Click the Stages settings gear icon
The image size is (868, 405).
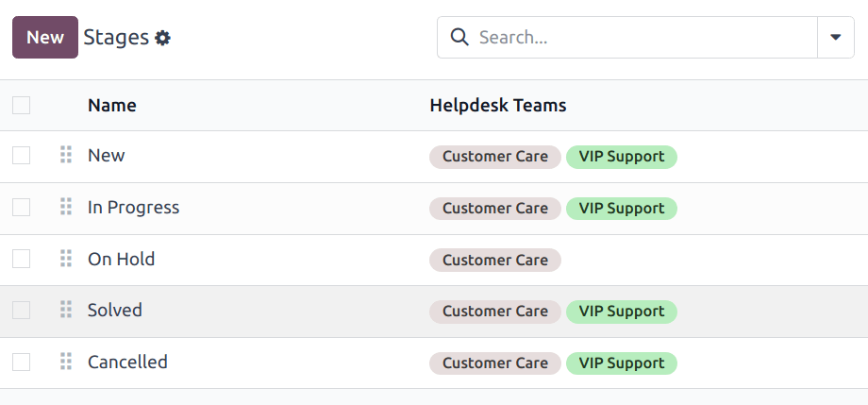click(x=163, y=38)
